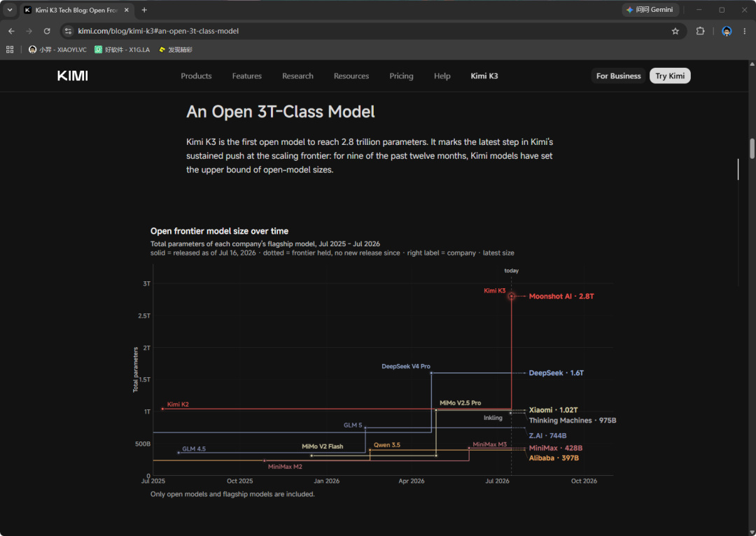Expand the tab search dropdown arrow
This screenshot has width=756, height=536.
point(10,10)
